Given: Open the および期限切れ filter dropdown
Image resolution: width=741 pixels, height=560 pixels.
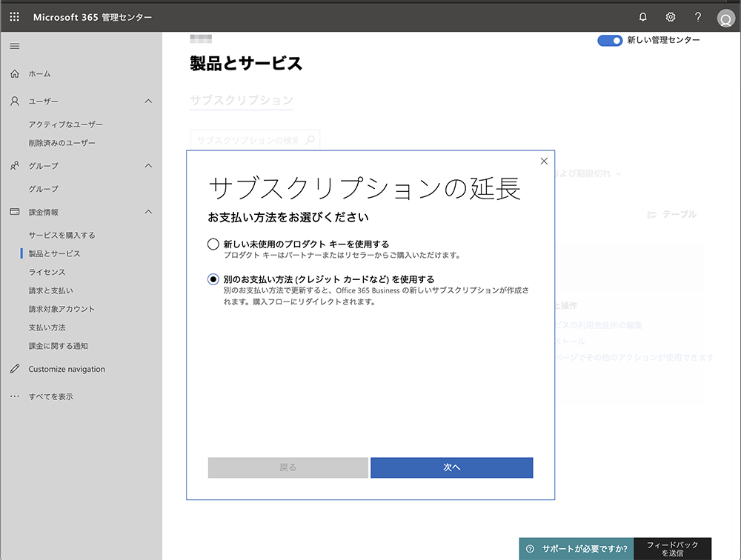Looking at the screenshot, I should pyautogui.click(x=588, y=173).
